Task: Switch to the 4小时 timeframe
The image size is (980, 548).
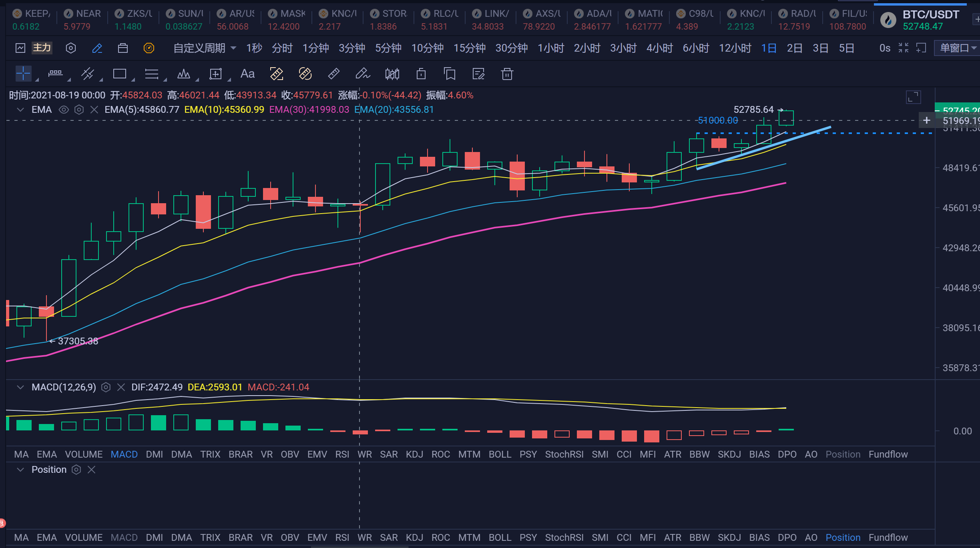Action: coord(659,48)
